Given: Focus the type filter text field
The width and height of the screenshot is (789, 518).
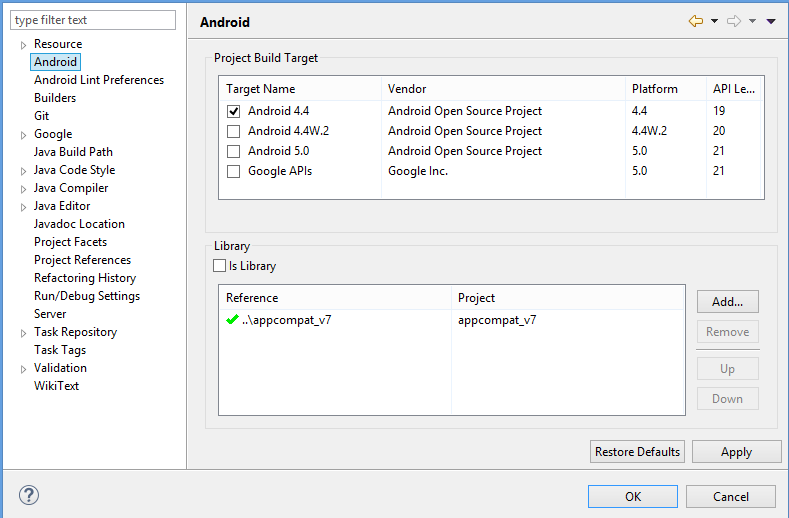Looking at the screenshot, I should click(93, 20).
